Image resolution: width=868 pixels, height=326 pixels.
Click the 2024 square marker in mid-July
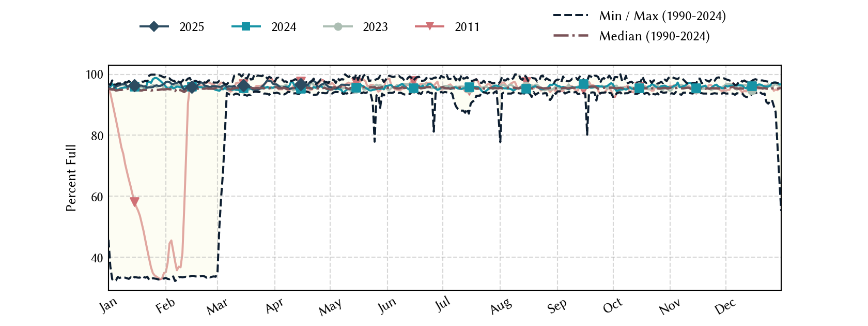(469, 87)
